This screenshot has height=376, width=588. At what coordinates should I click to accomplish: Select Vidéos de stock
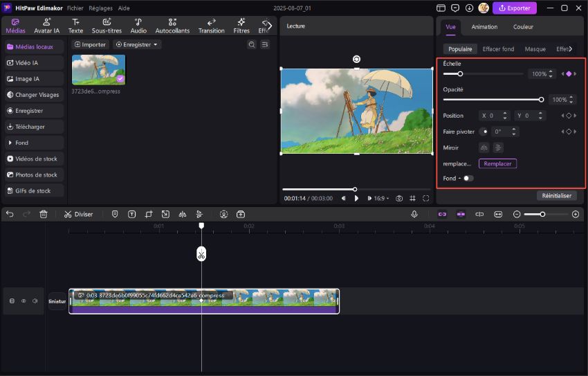point(34,159)
